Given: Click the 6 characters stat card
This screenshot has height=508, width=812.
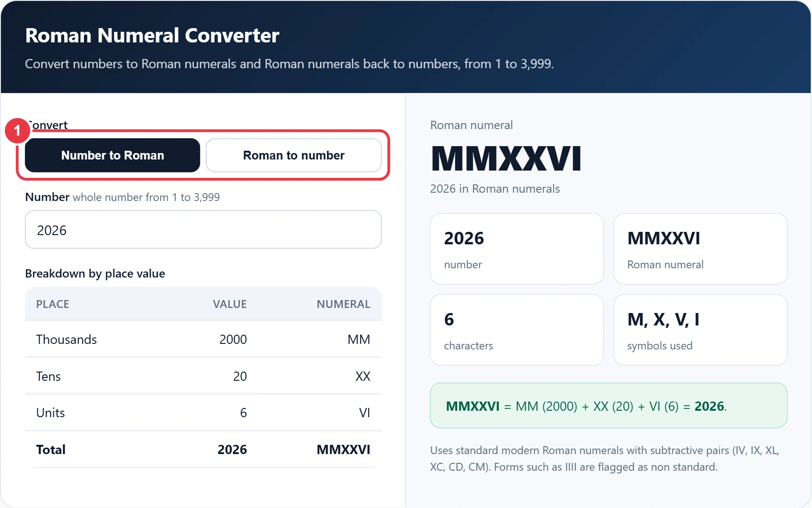Looking at the screenshot, I should (x=517, y=330).
